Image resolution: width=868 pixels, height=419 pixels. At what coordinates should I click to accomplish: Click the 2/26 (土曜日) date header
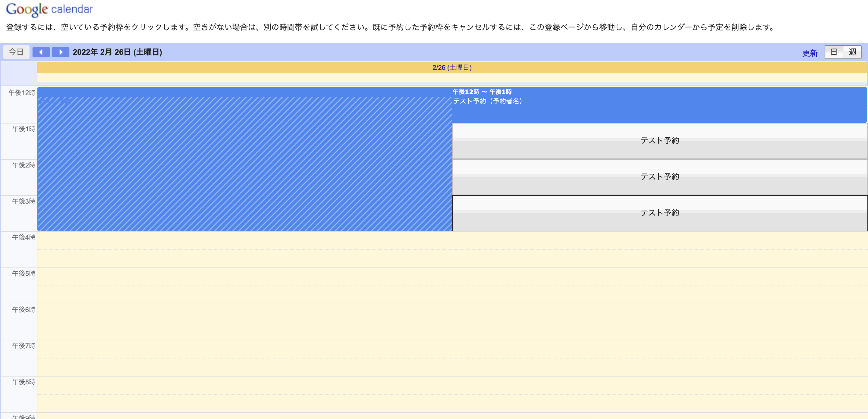click(451, 67)
